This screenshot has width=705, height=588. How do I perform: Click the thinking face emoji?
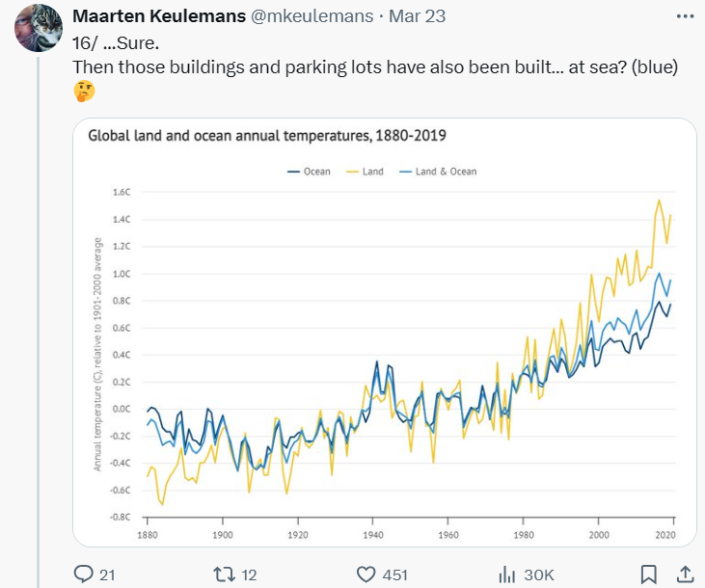tap(84, 93)
